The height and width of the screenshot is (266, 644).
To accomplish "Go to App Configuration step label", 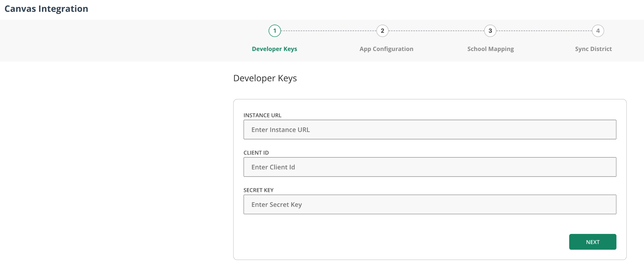I will [x=386, y=49].
